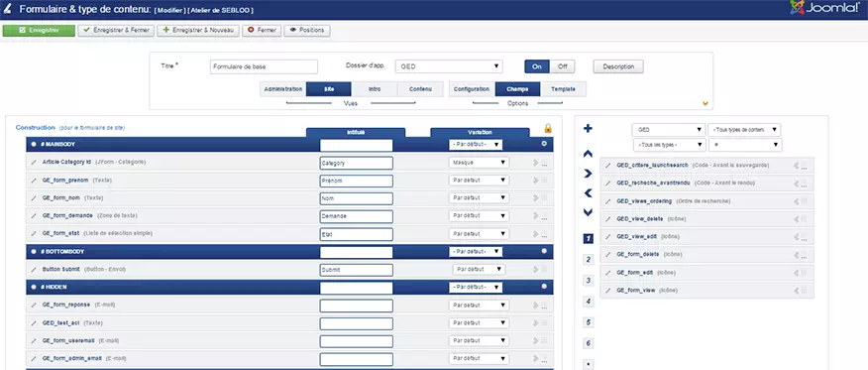This screenshot has width=868, height=370.
Task: Open the Tous les types dropdown
Action: pos(669,145)
